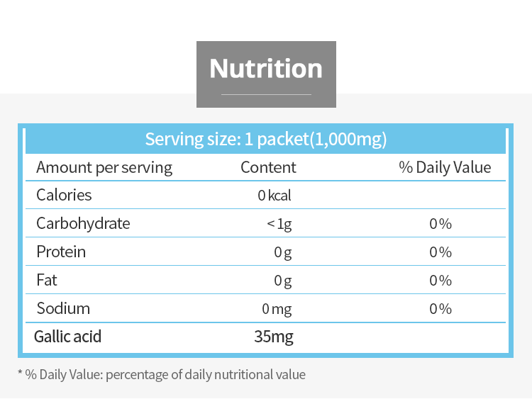Select the Content column header
Image resolution: width=532 pixels, height=399 pixels.
click(268, 167)
